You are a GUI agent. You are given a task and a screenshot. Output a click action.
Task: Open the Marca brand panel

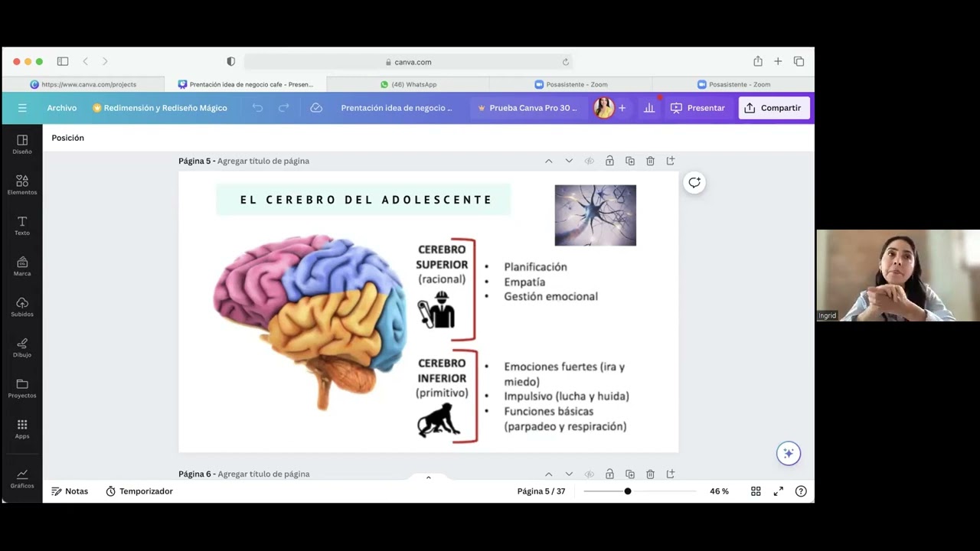pyautogui.click(x=22, y=266)
